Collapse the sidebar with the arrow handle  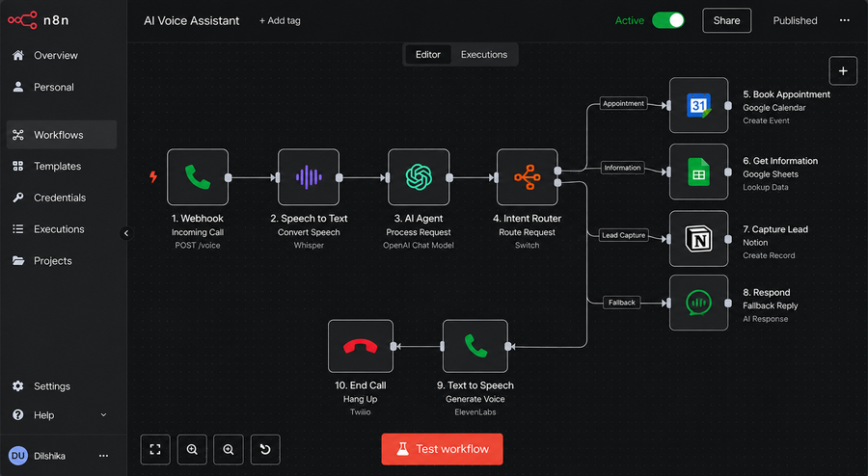tap(126, 233)
